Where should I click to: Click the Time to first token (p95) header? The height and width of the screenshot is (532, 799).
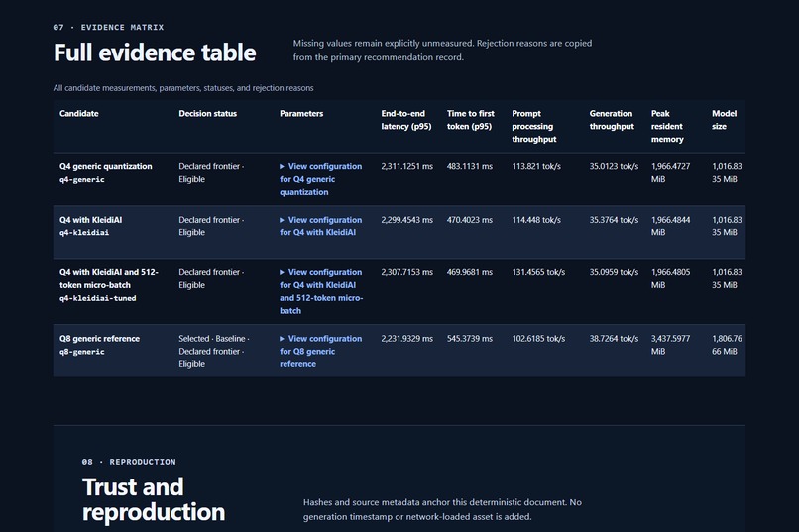click(470, 120)
